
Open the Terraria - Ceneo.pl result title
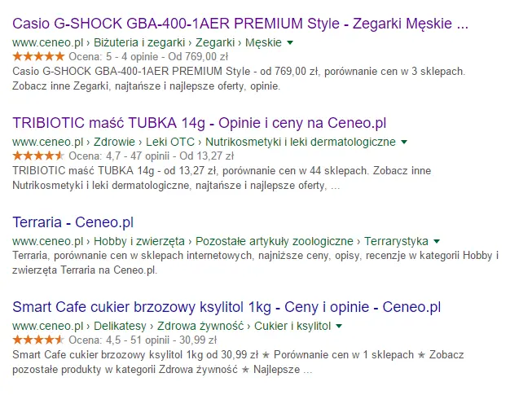[x=73, y=222]
